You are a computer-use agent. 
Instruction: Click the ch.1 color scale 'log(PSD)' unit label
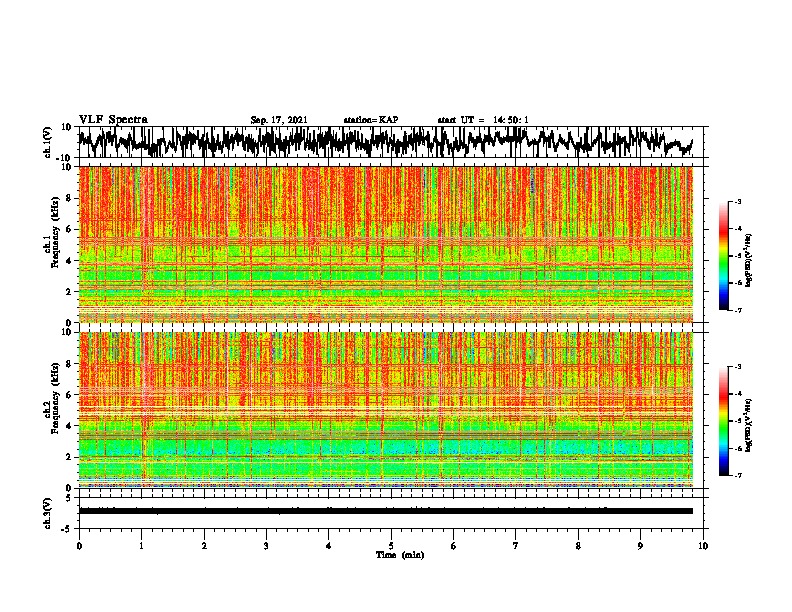coord(749,261)
